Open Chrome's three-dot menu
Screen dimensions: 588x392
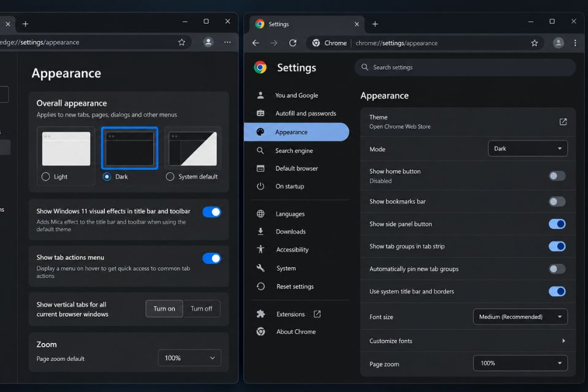(x=575, y=43)
